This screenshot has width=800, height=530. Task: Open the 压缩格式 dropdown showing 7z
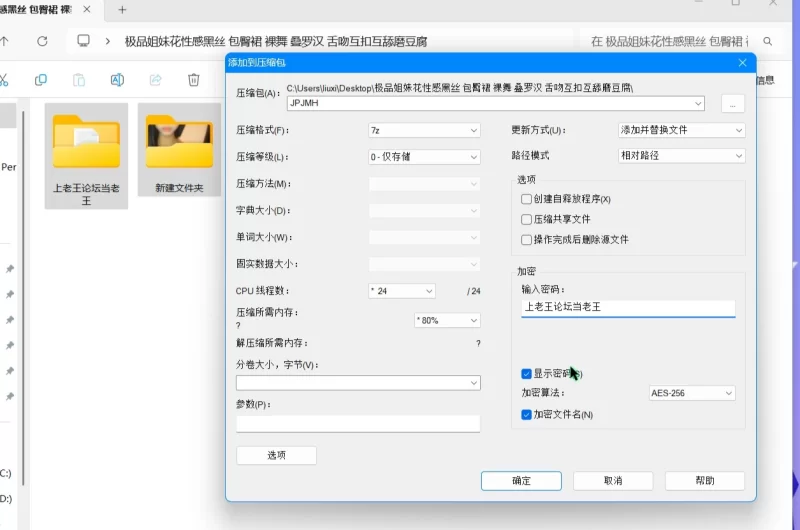point(424,130)
